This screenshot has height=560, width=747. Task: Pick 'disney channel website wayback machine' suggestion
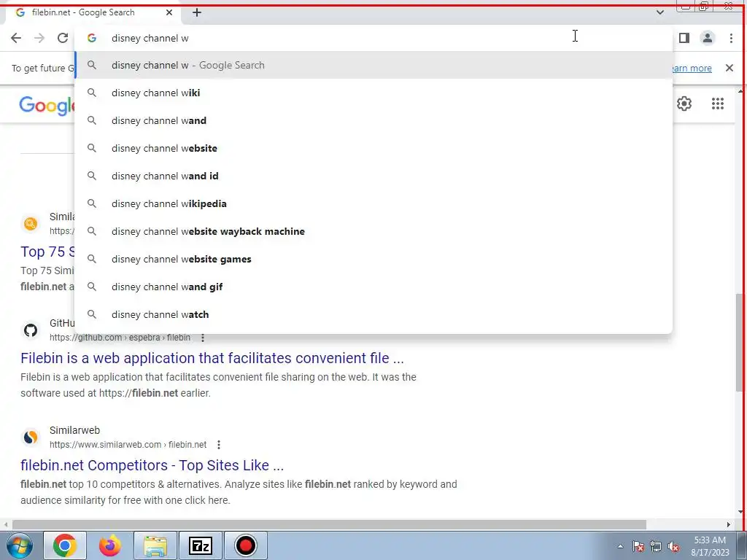point(374,231)
